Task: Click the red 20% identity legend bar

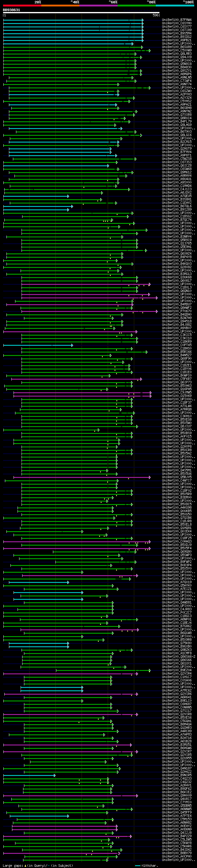Action: (22, 6)
